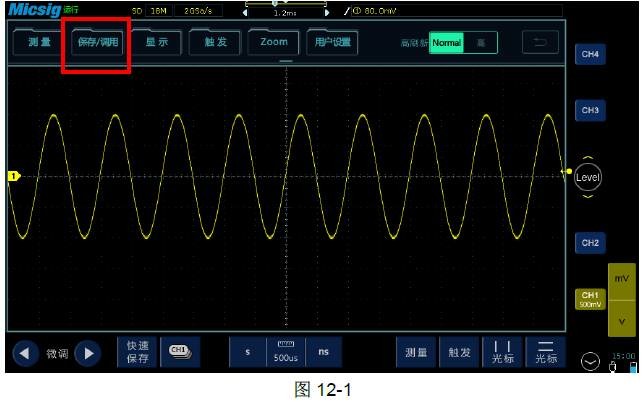Toggle channel CH4 on
The height and width of the screenshot is (402, 642).
[587, 55]
